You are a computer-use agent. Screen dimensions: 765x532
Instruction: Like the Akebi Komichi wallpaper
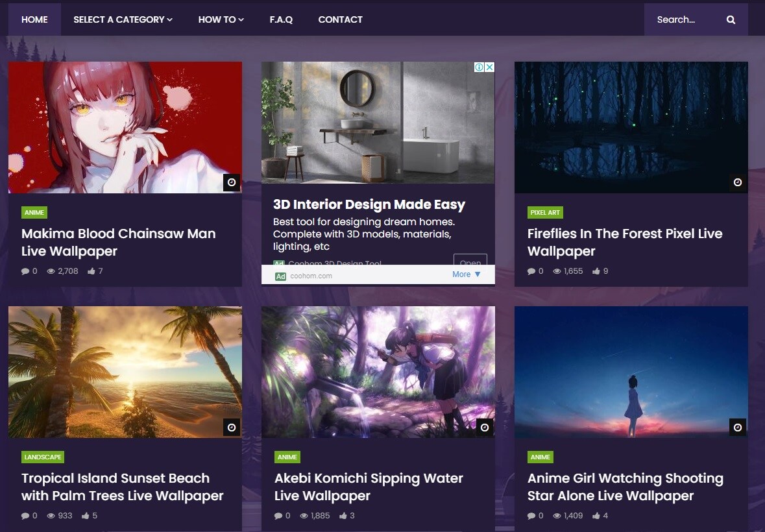tap(343, 516)
